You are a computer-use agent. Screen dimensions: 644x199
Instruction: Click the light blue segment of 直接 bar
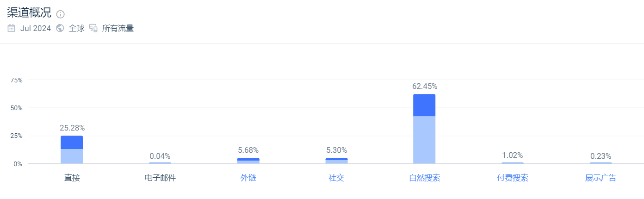pyautogui.click(x=72, y=156)
